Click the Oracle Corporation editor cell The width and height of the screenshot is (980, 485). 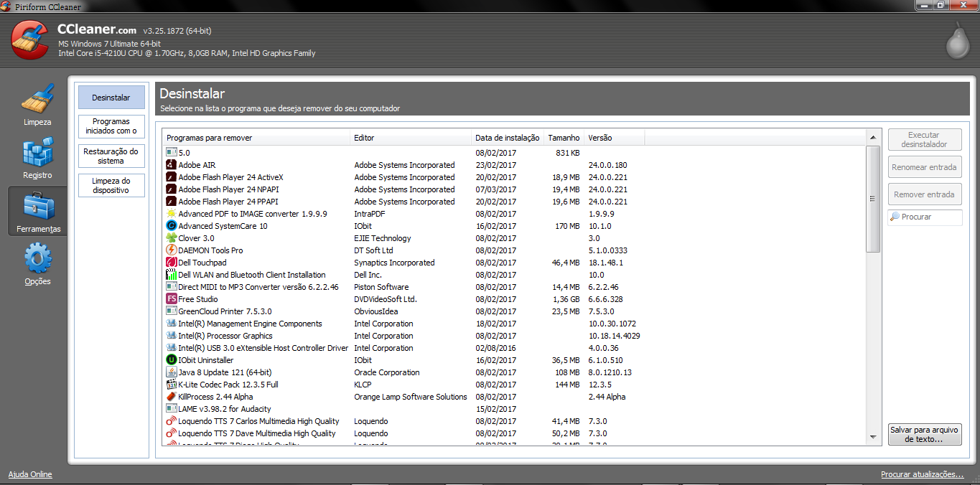point(387,372)
